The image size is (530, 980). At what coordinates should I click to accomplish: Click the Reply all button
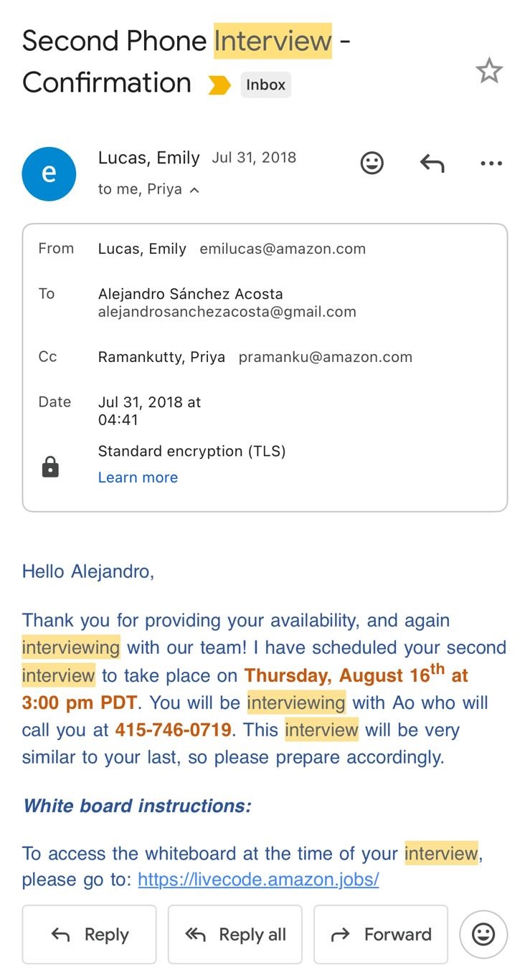(235, 934)
